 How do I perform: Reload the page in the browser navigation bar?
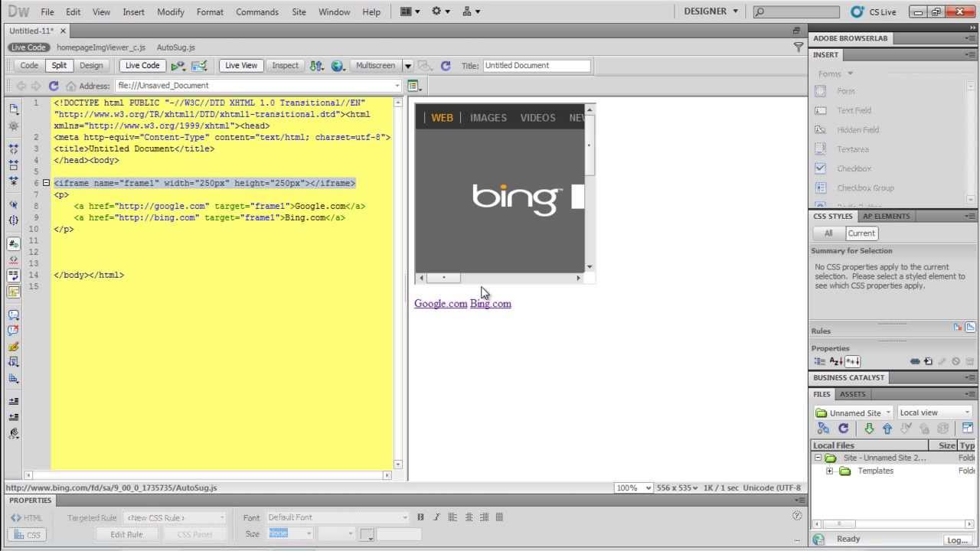tap(54, 86)
